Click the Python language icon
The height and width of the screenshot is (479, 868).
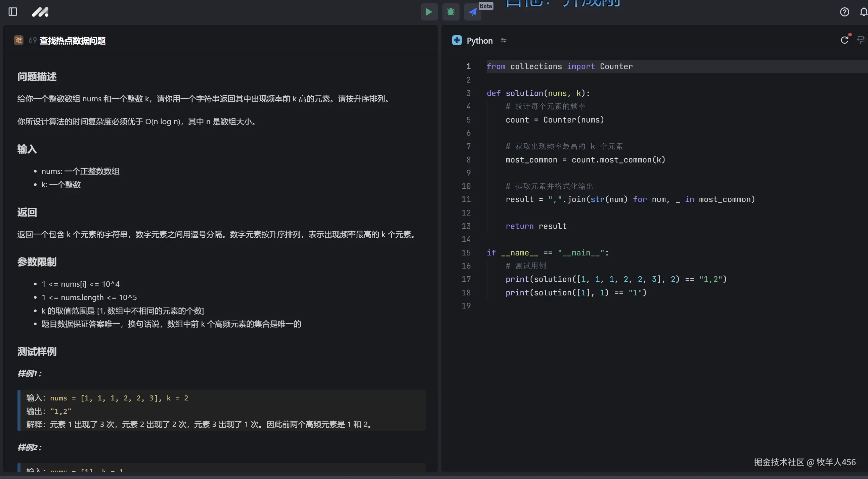coord(457,40)
